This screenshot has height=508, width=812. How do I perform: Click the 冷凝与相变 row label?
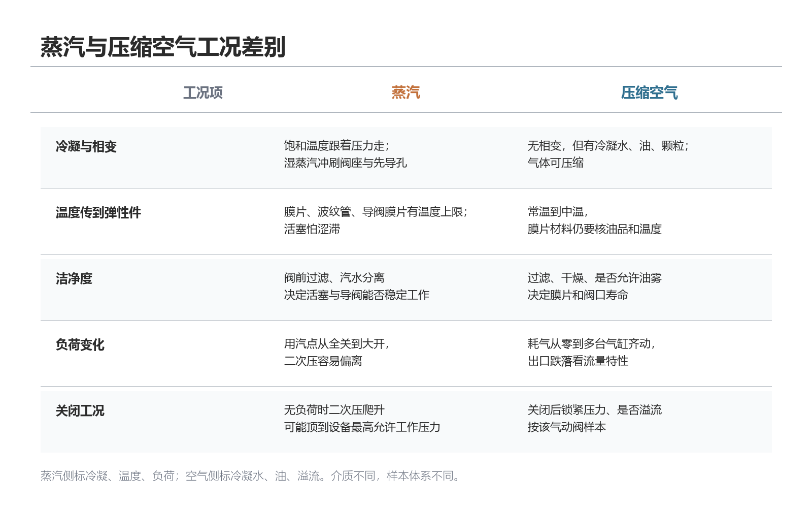tap(86, 147)
